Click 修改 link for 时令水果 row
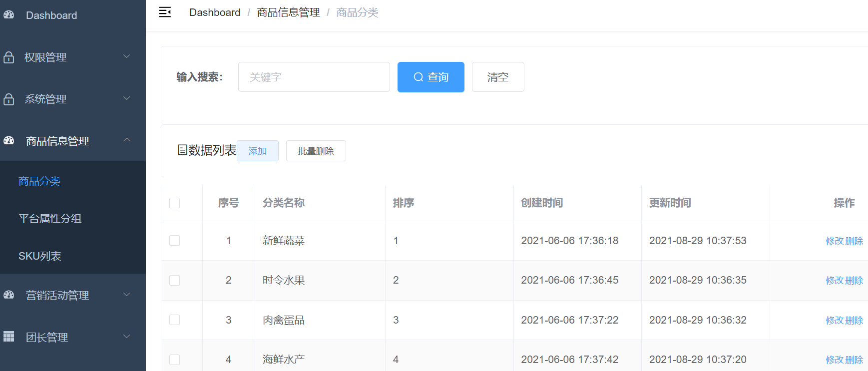 [834, 281]
